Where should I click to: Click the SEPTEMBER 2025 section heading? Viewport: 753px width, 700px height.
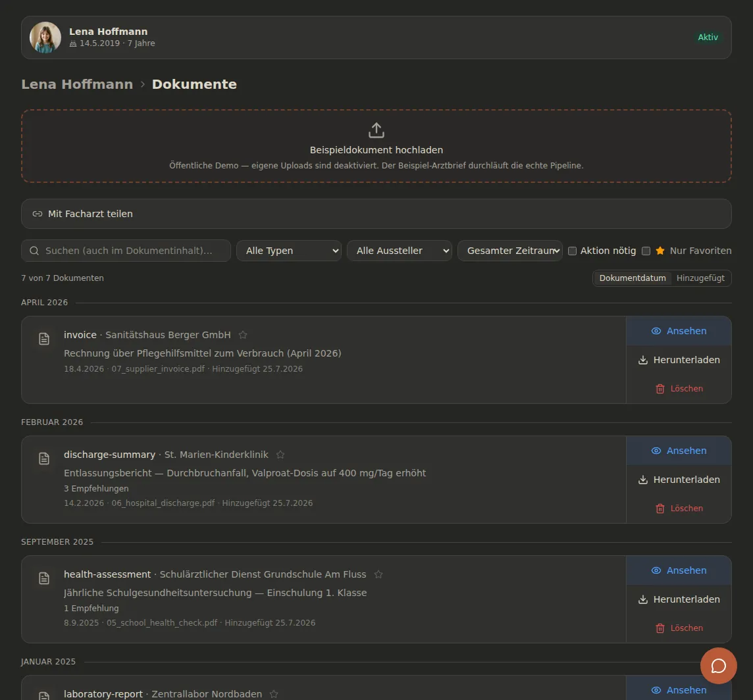[x=57, y=541]
